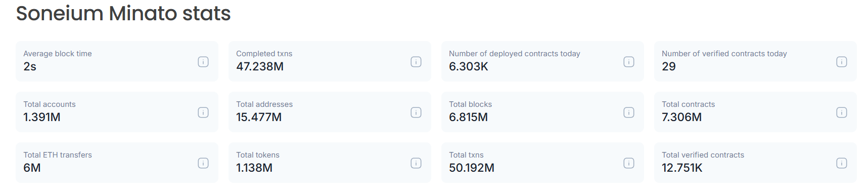868x193 pixels.
Task: Click info icon for Average block time
Action: point(203,62)
